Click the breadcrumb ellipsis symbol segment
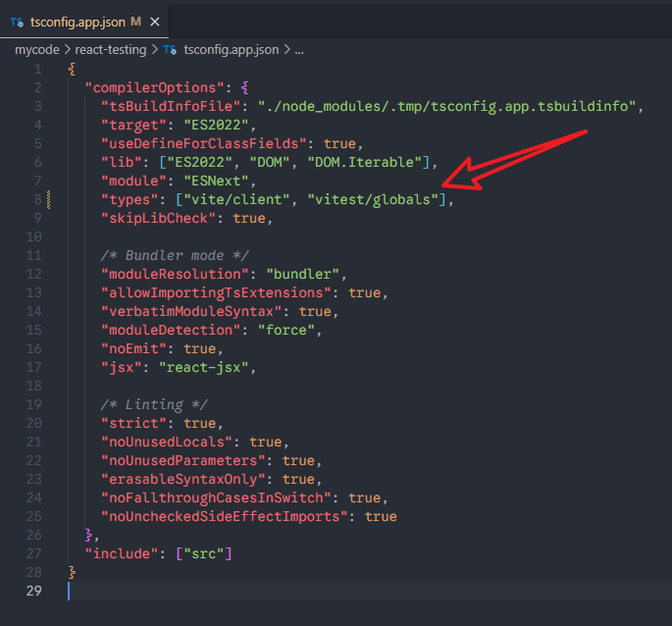 tap(299, 49)
